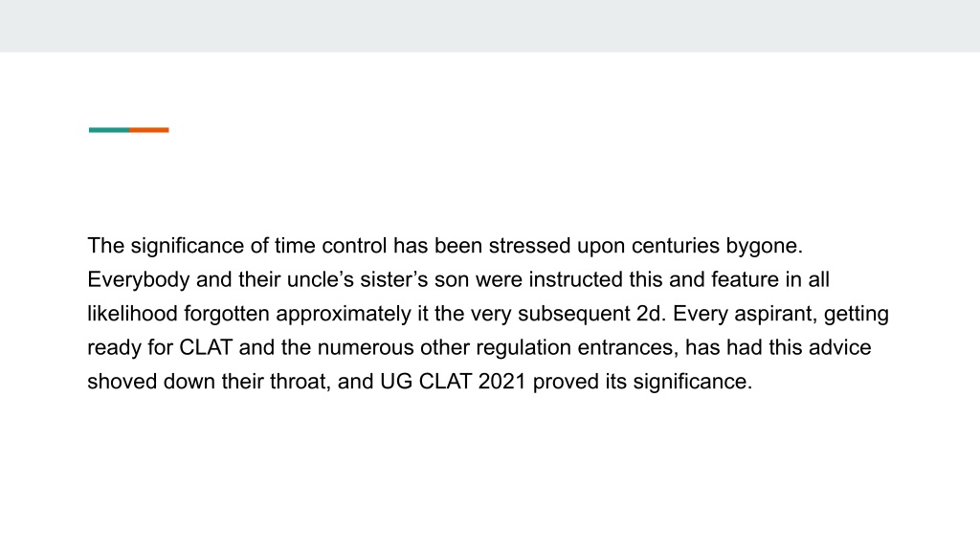Click the word "approximately" in the third line

click(x=344, y=314)
